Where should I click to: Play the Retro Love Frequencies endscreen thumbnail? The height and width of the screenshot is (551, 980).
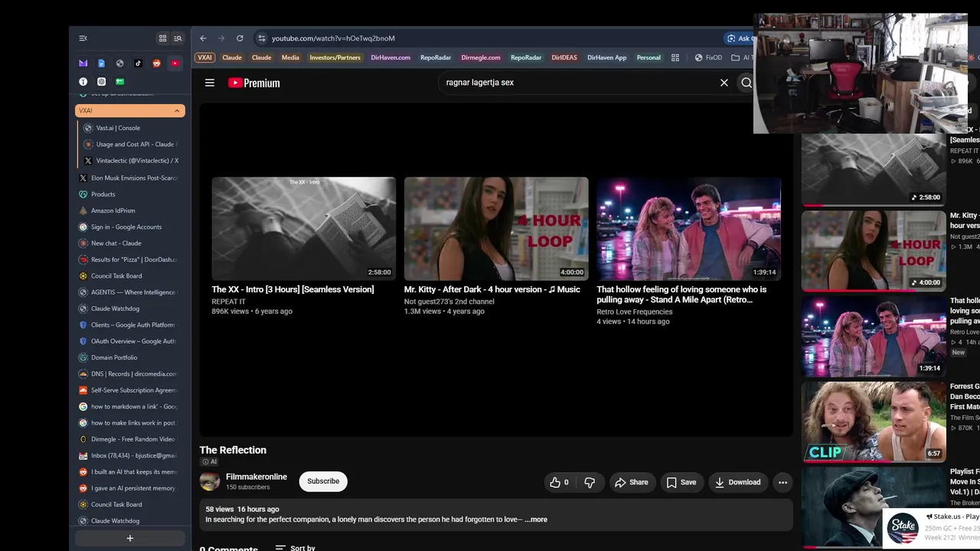point(688,229)
